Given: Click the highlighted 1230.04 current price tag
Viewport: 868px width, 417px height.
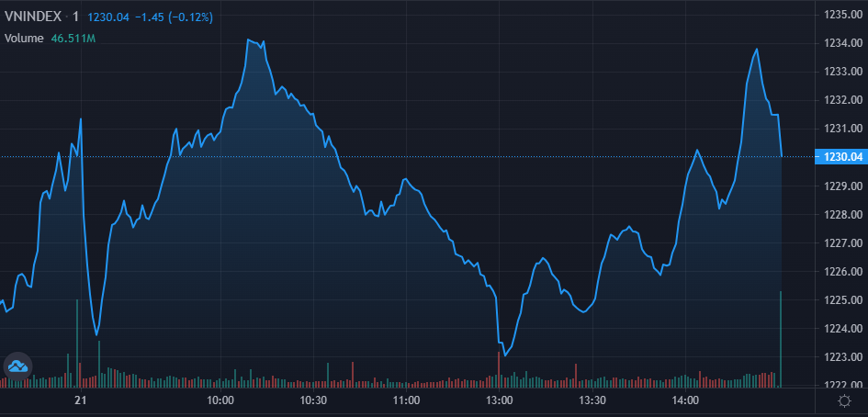Looking at the screenshot, I should (x=842, y=157).
